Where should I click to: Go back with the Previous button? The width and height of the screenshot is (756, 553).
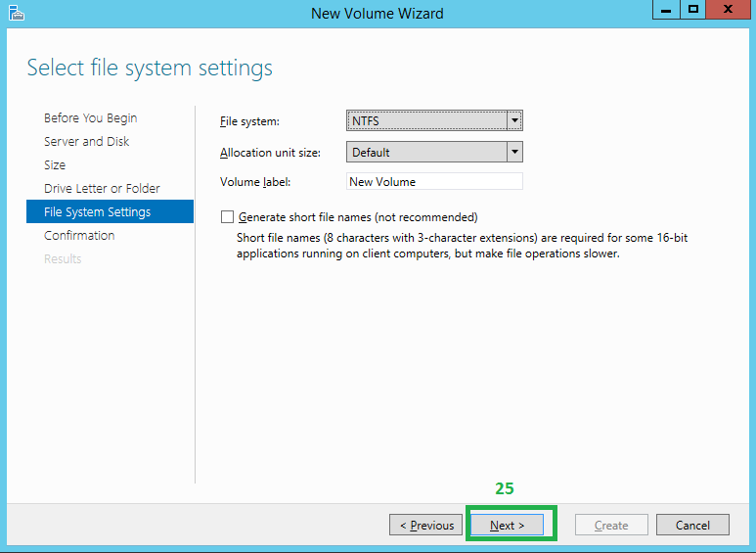(x=425, y=526)
